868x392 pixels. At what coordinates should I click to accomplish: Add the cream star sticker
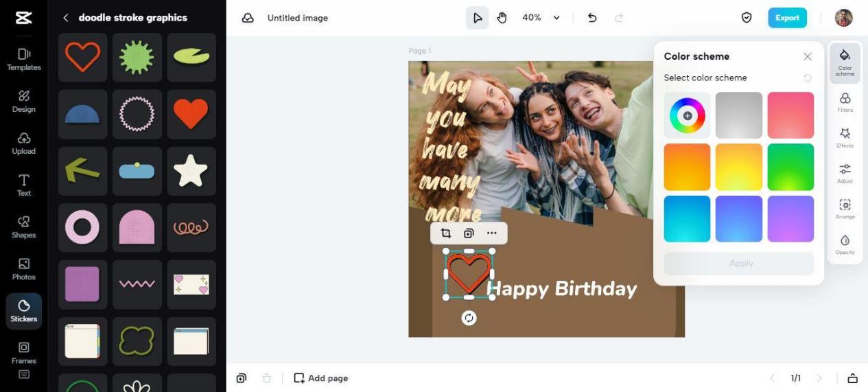191,171
